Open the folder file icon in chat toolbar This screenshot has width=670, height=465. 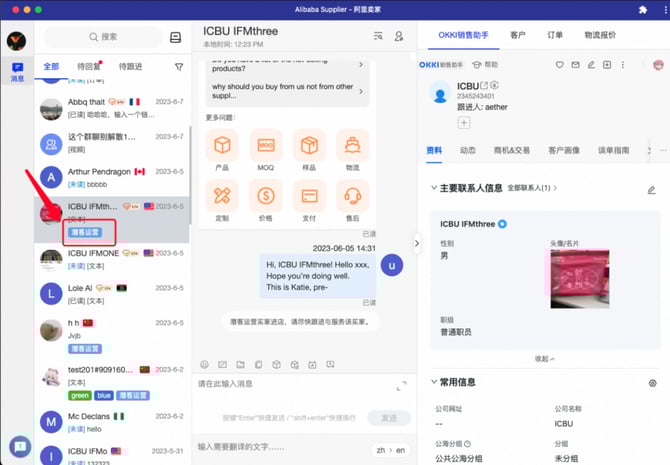[x=241, y=365]
